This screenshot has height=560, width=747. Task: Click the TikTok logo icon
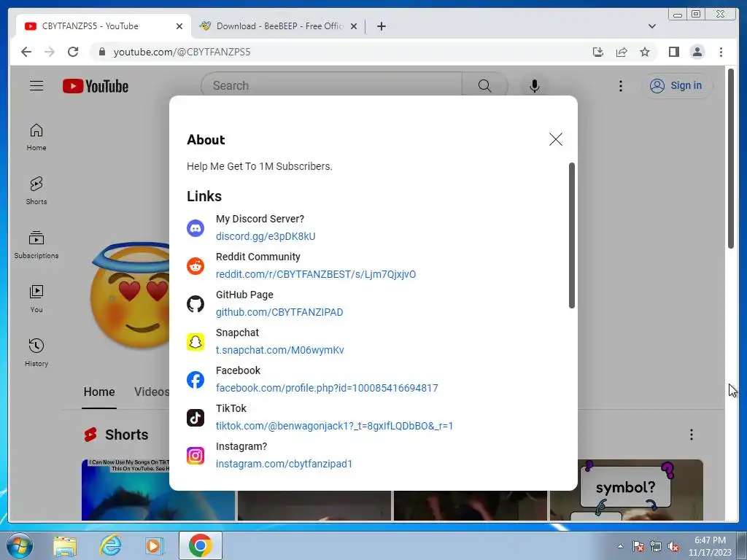pyautogui.click(x=196, y=418)
